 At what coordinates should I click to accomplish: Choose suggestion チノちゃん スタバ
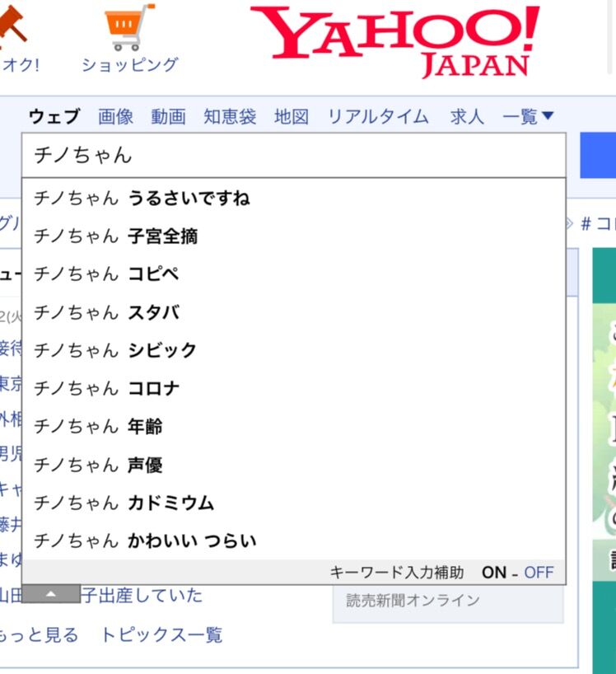pos(294,312)
